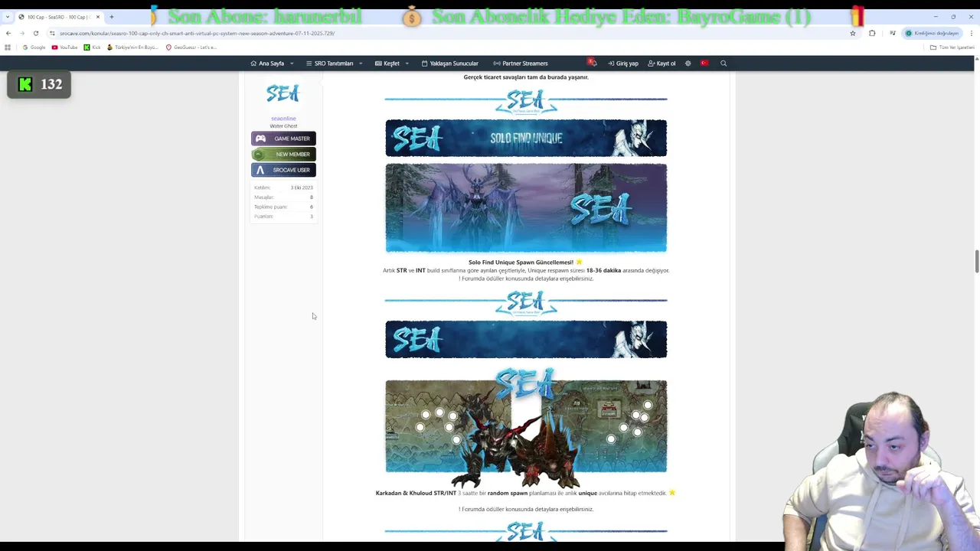The width and height of the screenshot is (980, 551).
Task: Click the SEA avatar of the poster
Action: click(283, 93)
